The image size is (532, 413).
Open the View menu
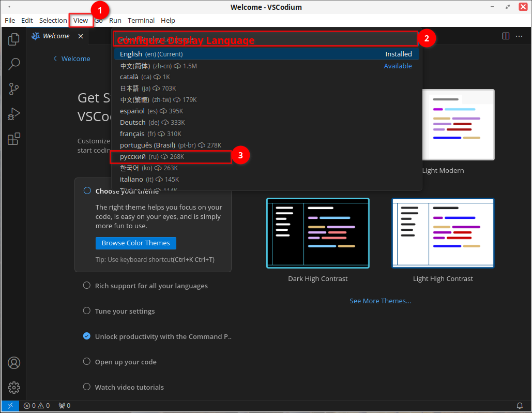(x=81, y=21)
